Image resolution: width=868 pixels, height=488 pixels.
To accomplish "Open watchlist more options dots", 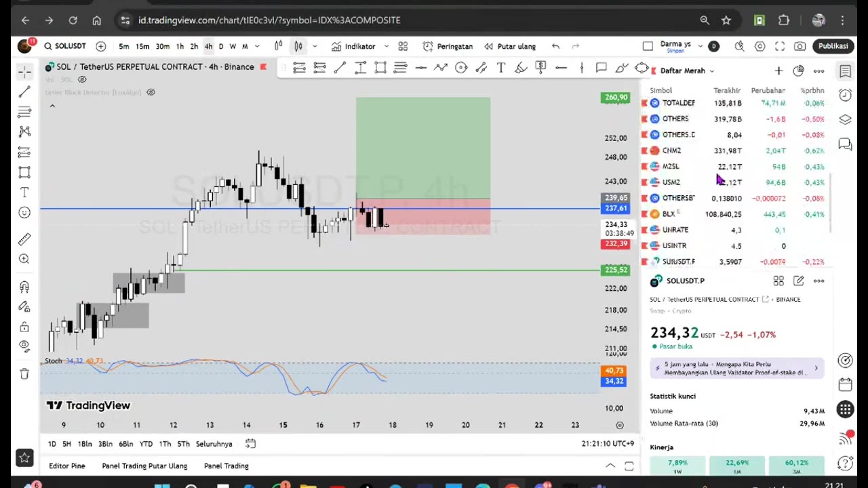I will point(818,70).
